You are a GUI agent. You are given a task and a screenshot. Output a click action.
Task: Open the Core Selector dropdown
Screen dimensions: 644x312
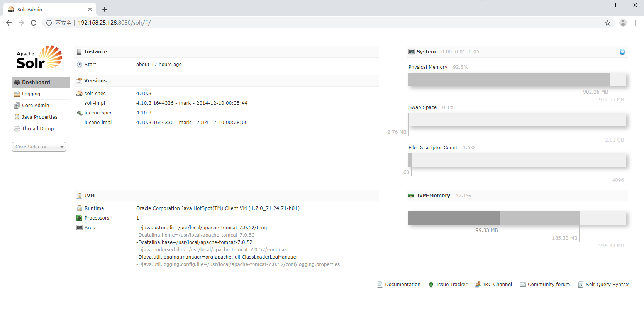click(39, 147)
